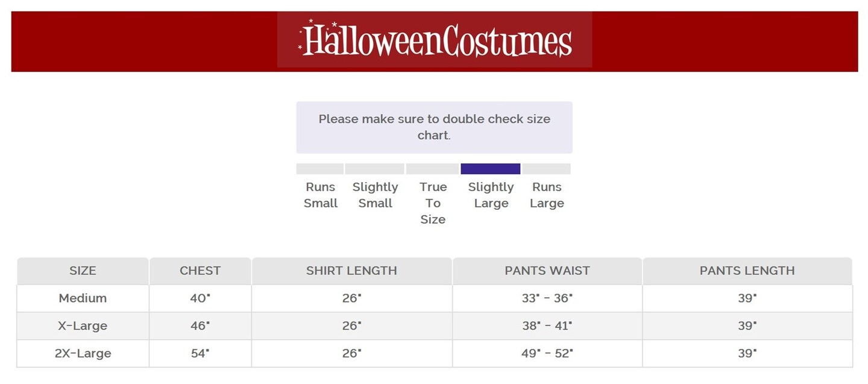Click the PANTS LENGTH column header
This screenshot has height=384, width=868.
(747, 271)
